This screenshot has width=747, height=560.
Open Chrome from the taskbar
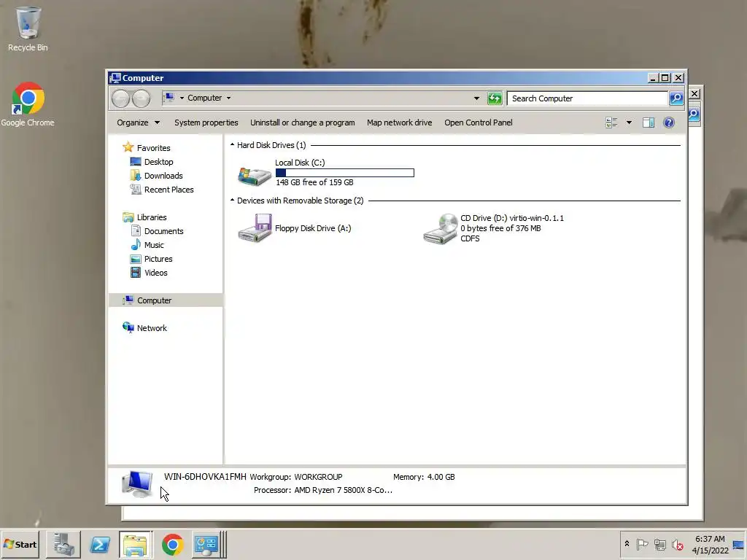coord(172,544)
